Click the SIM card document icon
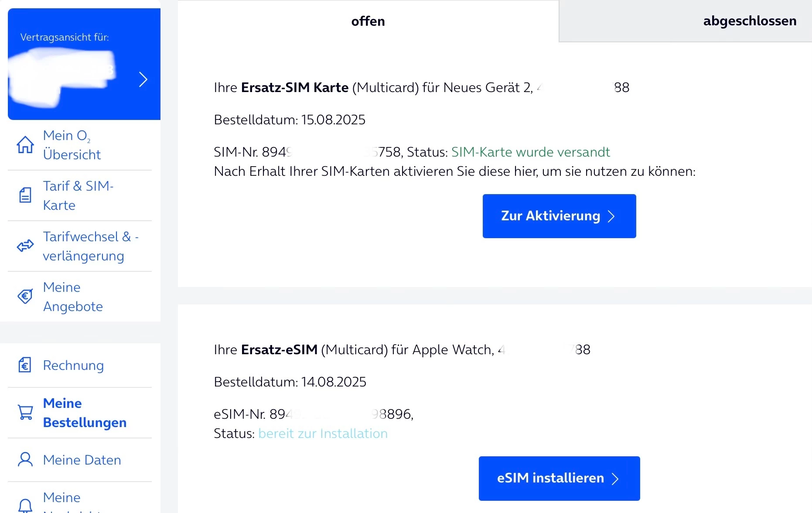Viewport: 812px width, 513px height. [25, 195]
